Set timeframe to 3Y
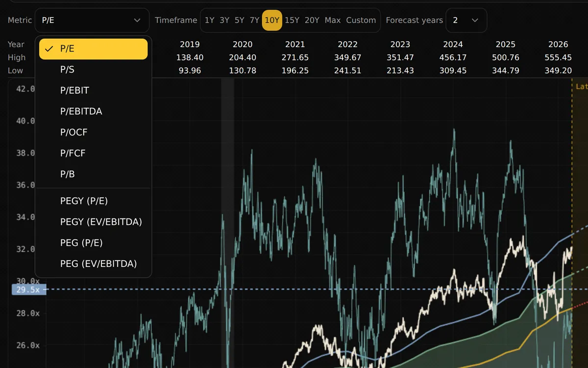Image resolution: width=588 pixels, height=368 pixels. [x=224, y=20]
